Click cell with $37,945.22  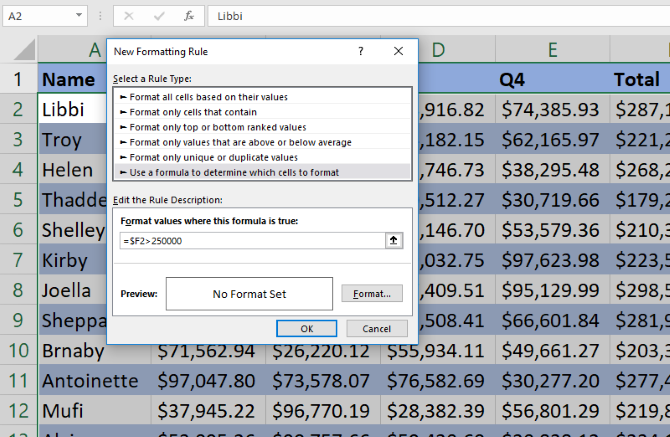pyautogui.click(x=208, y=411)
